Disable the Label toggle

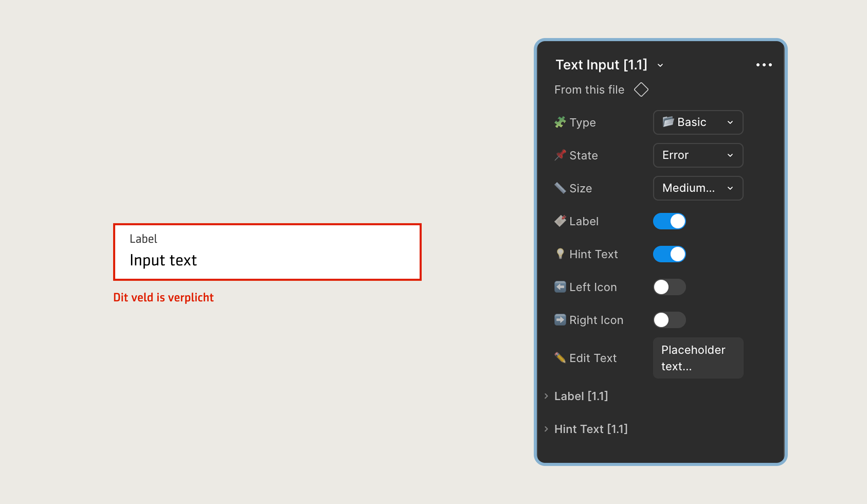click(x=669, y=221)
